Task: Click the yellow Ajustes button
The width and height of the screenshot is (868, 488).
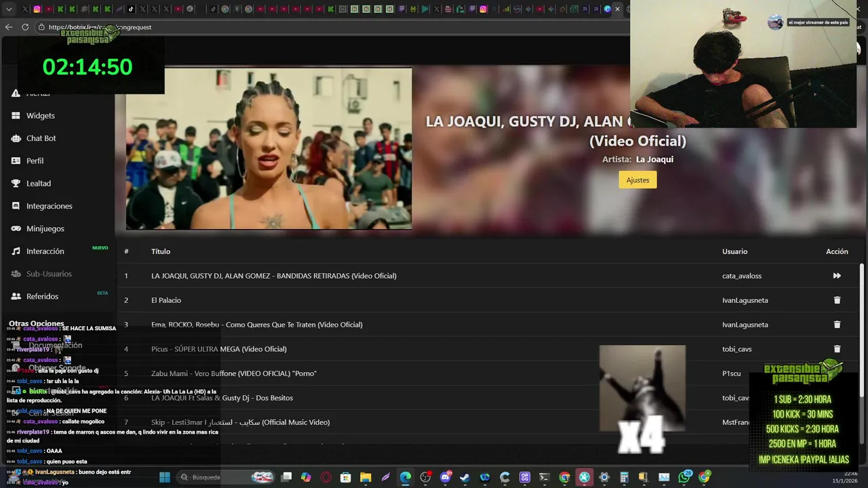Action: point(637,180)
